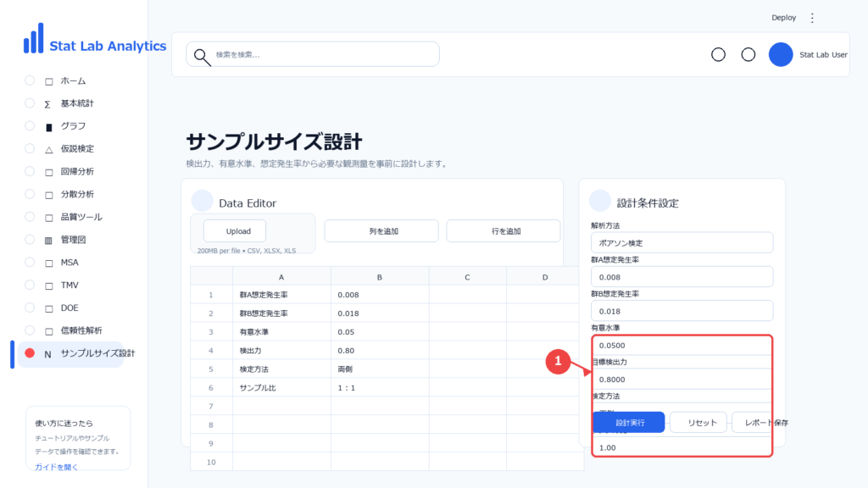Click the 分散分析 square icon
The width and height of the screenshot is (868, 488).
click(48, 195)
